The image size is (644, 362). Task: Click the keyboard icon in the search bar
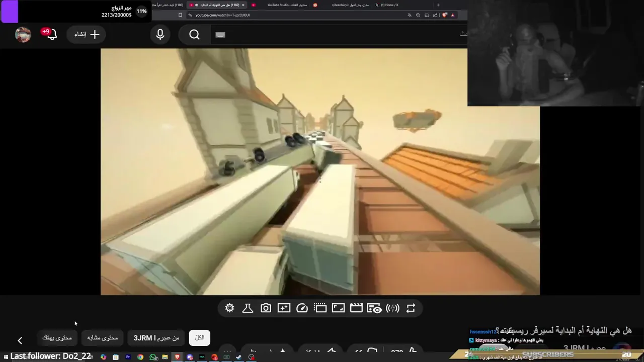pos(220,35)
